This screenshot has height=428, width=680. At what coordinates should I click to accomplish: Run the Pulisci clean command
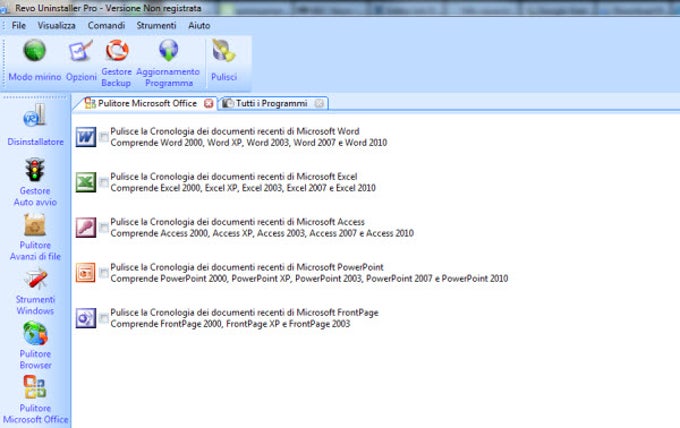coord(224,60)
